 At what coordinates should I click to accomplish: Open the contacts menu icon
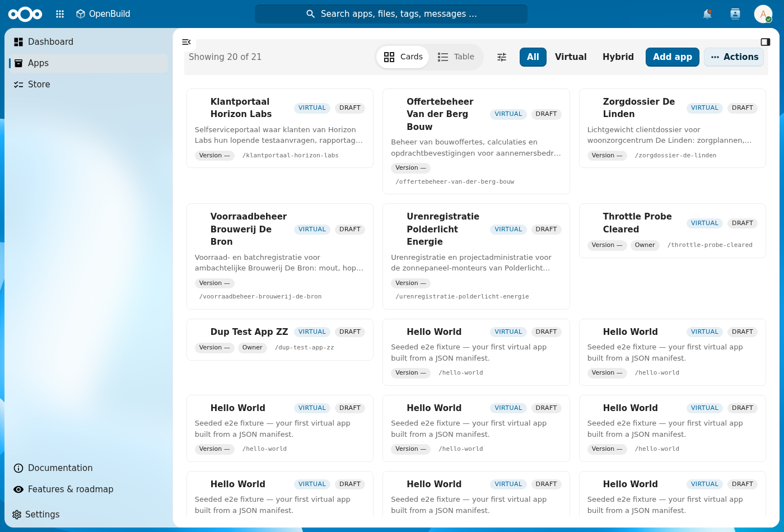pyautogui.click(x=735, y=14)
